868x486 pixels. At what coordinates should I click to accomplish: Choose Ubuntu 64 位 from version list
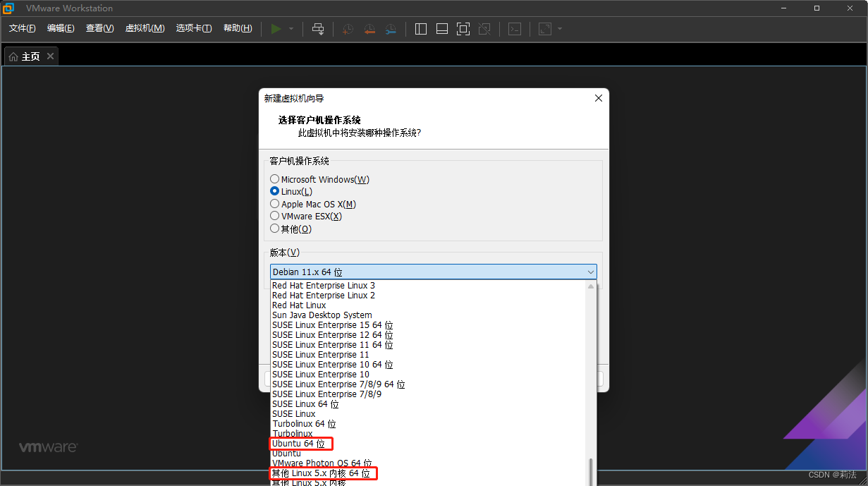pyautogui.click(x=428, y=444)
